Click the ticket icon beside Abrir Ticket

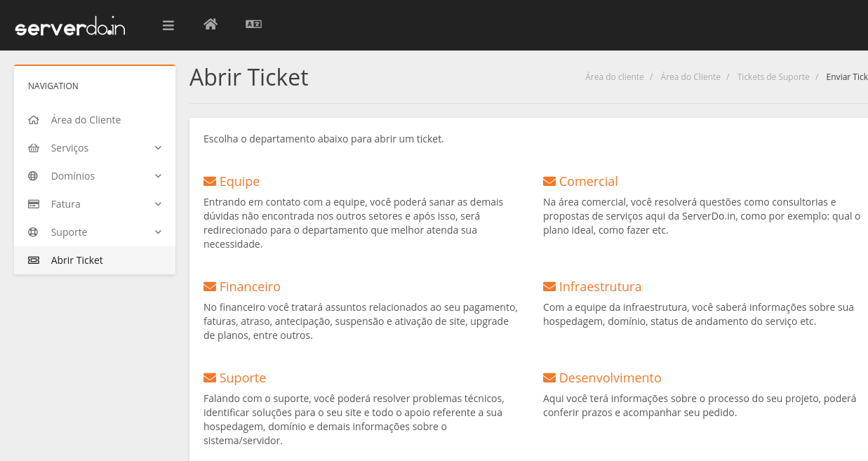pyautogui.click(x=34, y=260)
